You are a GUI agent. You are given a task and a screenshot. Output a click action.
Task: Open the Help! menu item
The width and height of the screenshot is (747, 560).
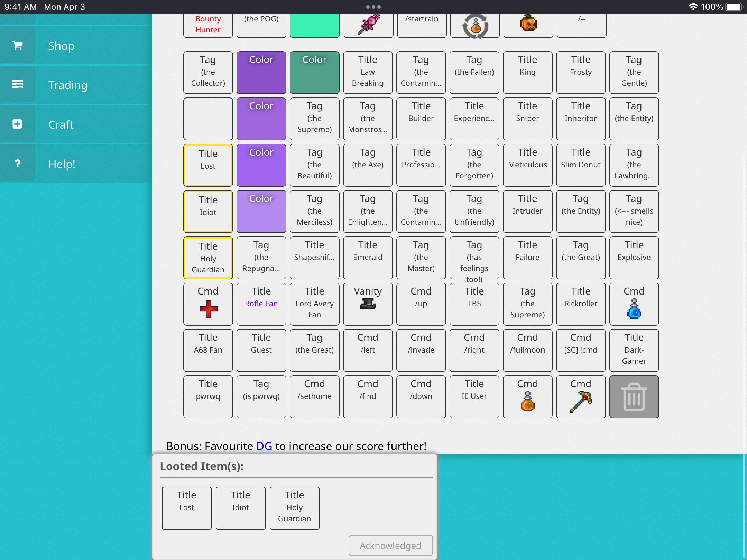pyautogui.click(x=62, y=164)
